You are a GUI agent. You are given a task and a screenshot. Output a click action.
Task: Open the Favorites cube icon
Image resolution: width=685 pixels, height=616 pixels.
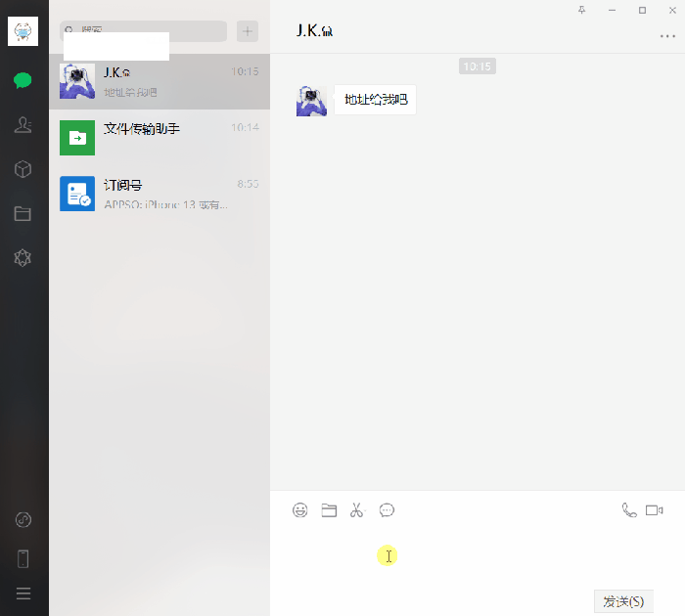pos(23,169)
